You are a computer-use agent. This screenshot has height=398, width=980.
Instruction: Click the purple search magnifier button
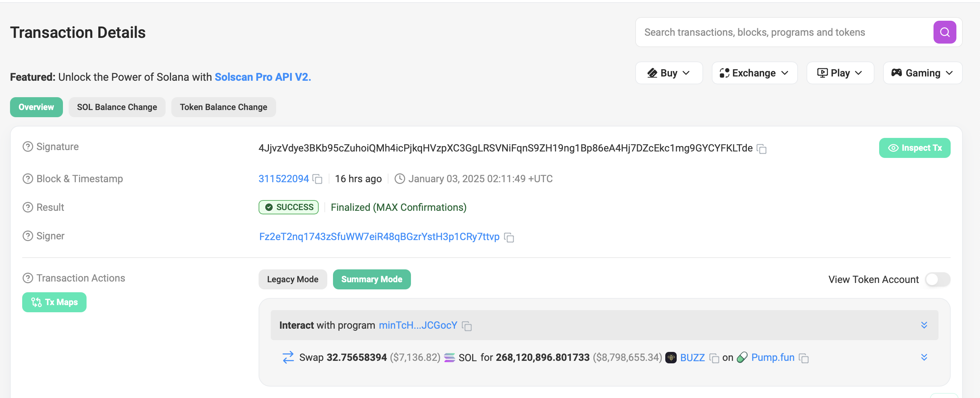pos(944,32)
